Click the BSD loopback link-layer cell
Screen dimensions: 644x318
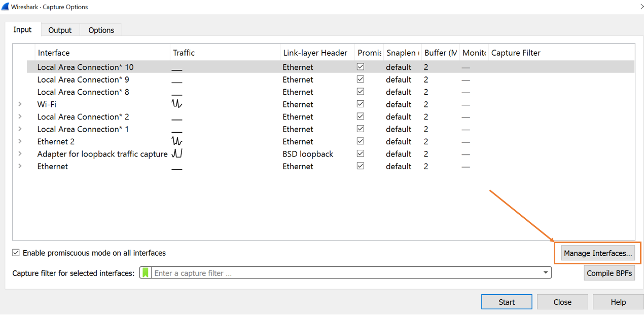pyautogui.click(x=308, y=154)
